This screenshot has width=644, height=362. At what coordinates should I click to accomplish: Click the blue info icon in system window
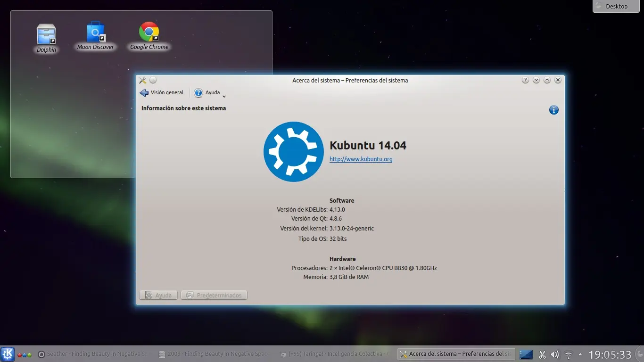click(x=554, y=110)
